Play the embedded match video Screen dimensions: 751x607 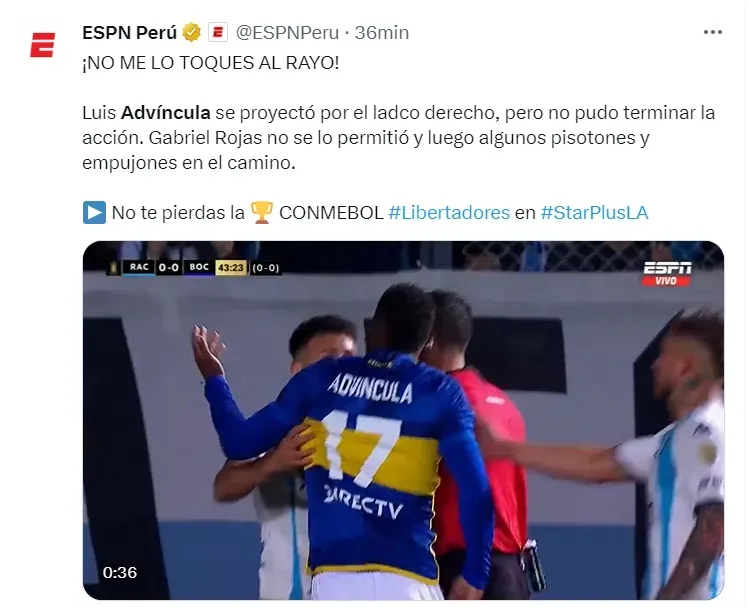[403, 420]
